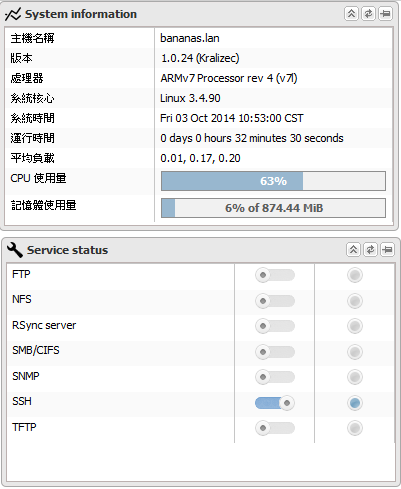Enable the NFS service toggle
401x489 pixels.
click(275, 301)
